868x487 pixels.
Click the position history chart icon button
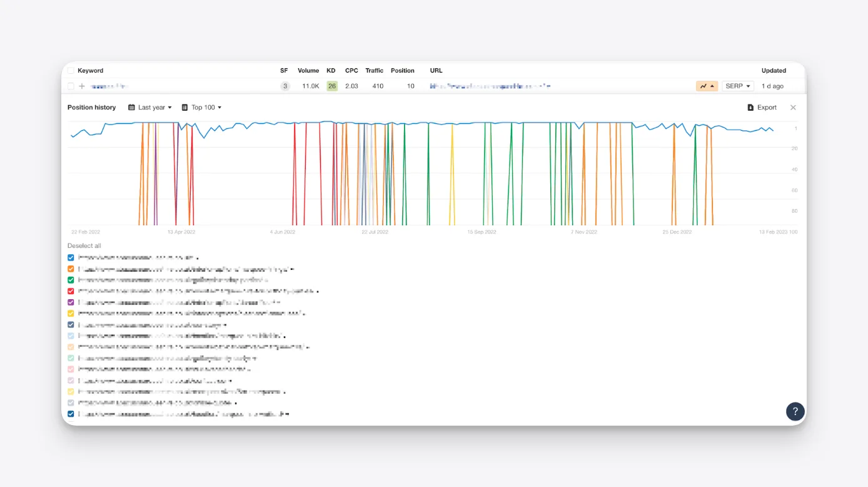click(707, 86)
